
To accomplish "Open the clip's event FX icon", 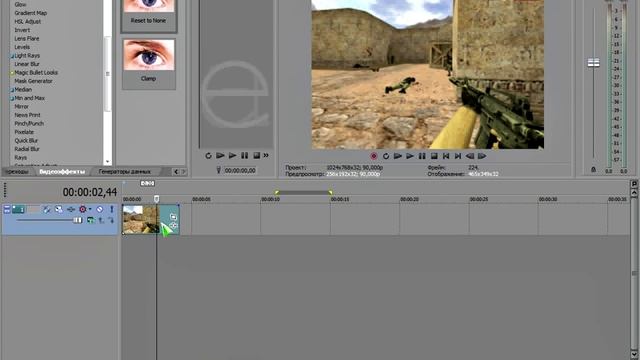I will tap(173, 225).
